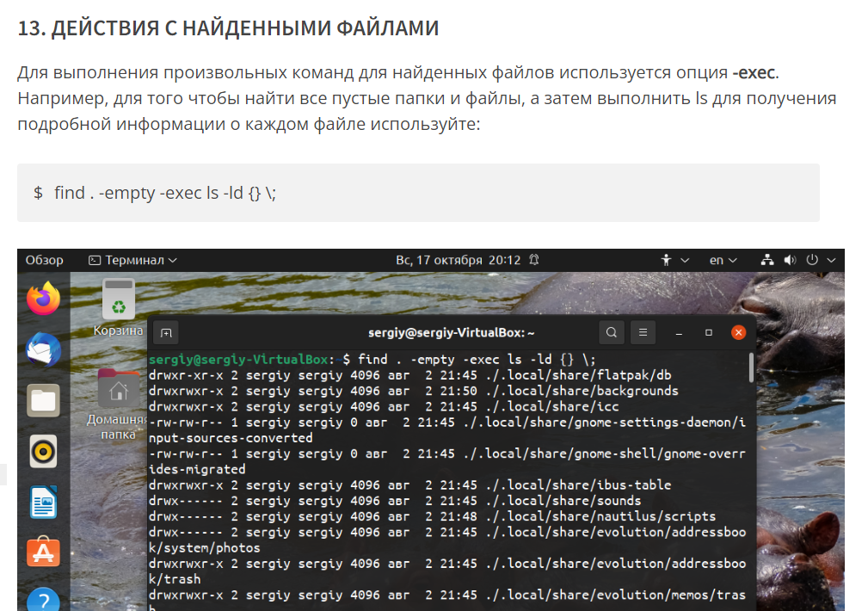Click the ./.local/share/backgrounds line
Screen dimensions: 868x611
tap(414, 391)
